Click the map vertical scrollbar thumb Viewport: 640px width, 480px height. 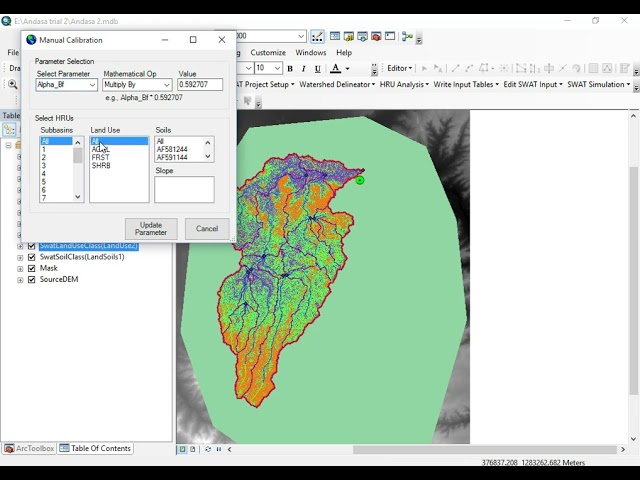633,281
